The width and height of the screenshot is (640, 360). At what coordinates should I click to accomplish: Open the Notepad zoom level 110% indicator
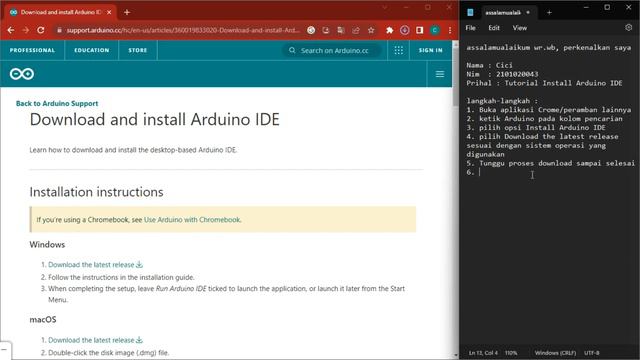tap(511, 353)
